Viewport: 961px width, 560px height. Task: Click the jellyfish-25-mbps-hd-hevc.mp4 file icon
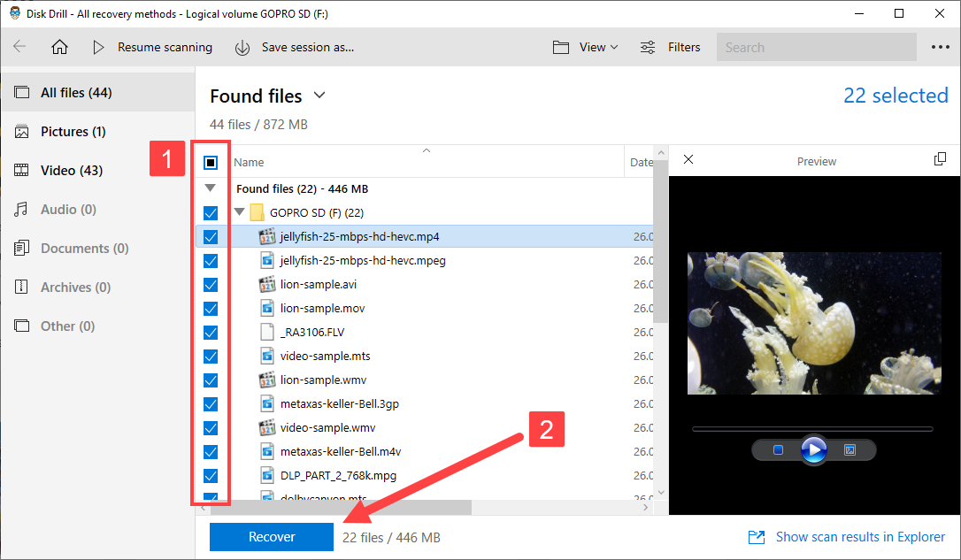266,236
